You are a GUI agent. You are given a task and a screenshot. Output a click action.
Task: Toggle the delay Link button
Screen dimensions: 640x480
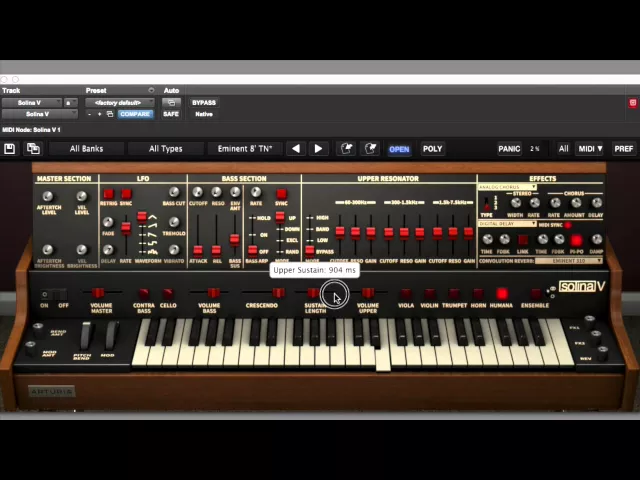pyautogui.click(x=523, y=240)
